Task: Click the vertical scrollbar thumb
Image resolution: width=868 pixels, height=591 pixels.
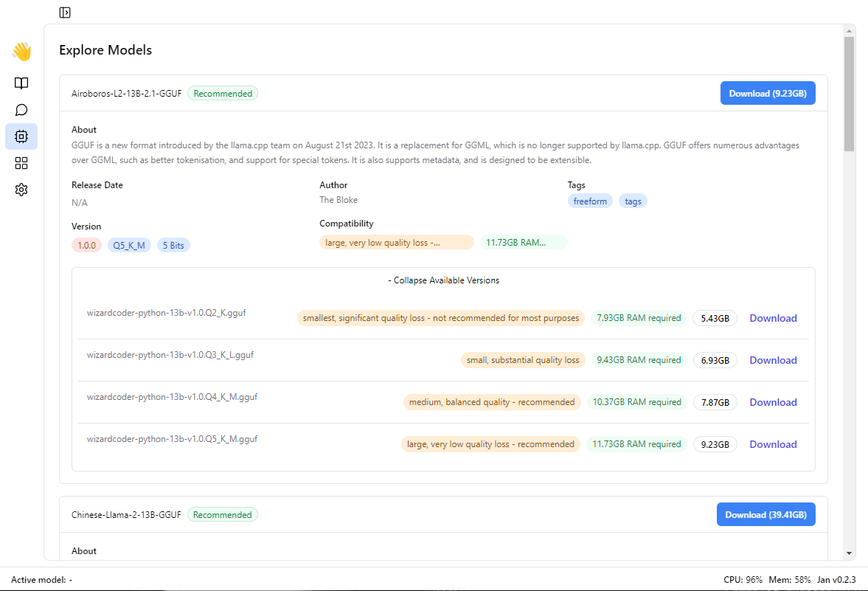Action: click(849, 92)
